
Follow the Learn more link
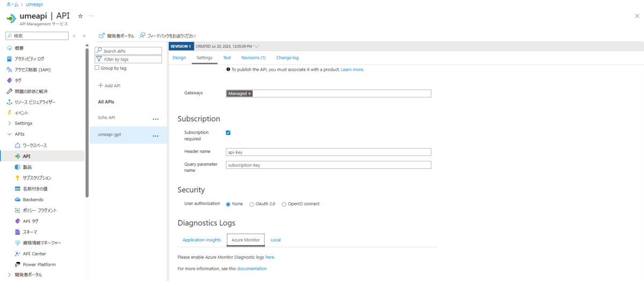[352, 70]
